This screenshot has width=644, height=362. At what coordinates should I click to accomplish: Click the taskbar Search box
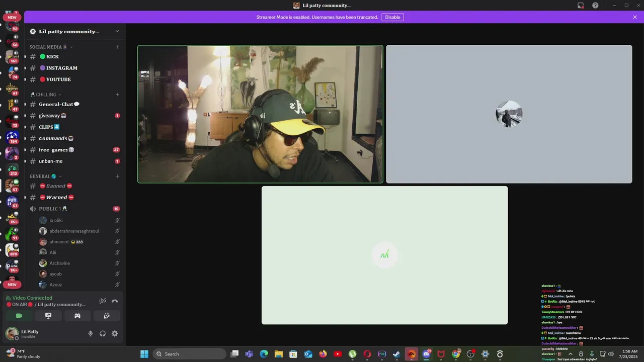[189, 354]
